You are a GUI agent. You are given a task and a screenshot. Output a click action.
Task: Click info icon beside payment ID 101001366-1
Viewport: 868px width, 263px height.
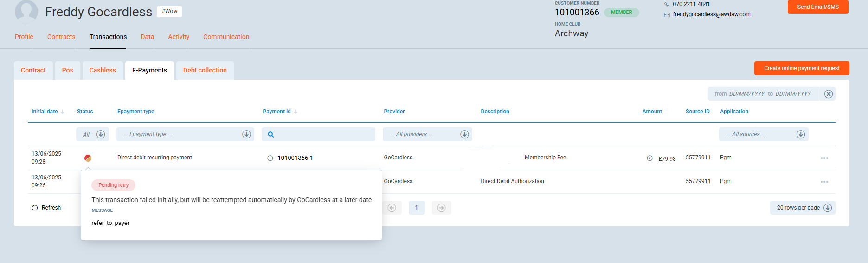coord(270,158)
